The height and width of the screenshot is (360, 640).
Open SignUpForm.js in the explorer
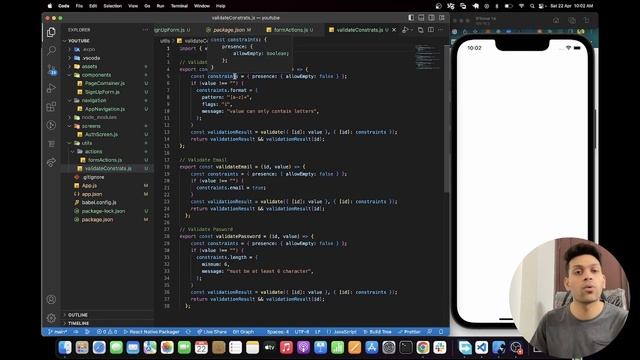102,92
